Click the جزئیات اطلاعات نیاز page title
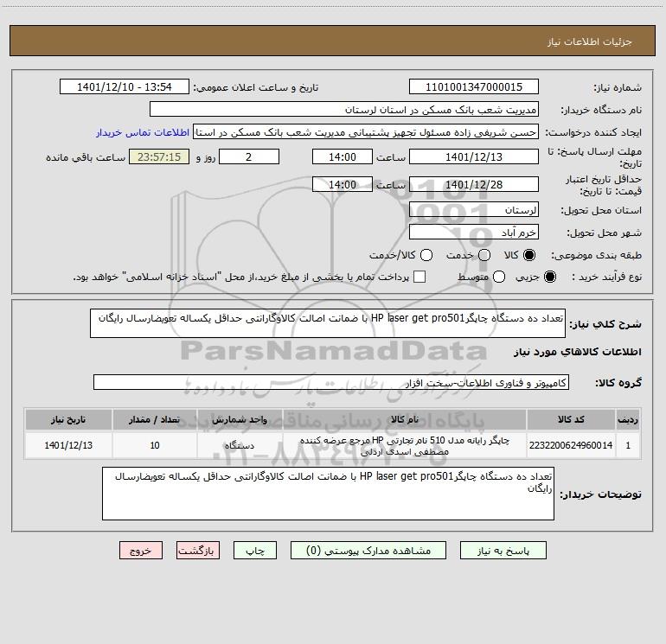 pyautogui.click(x=589, y=41)
